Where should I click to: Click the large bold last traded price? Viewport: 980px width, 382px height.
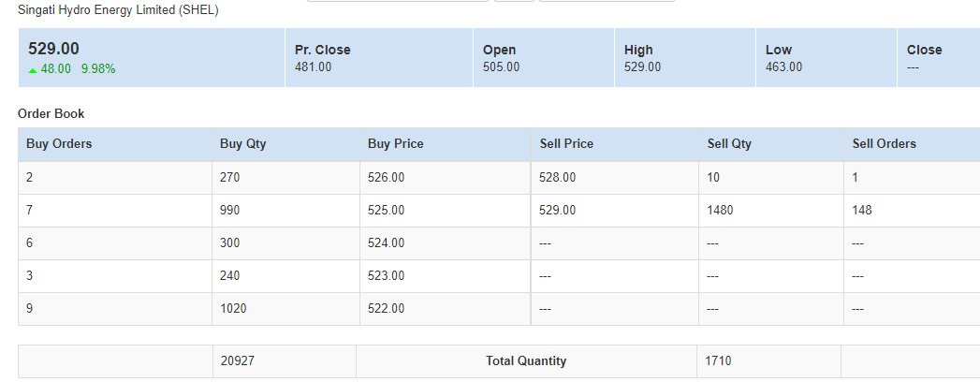(x=53, y=49)
